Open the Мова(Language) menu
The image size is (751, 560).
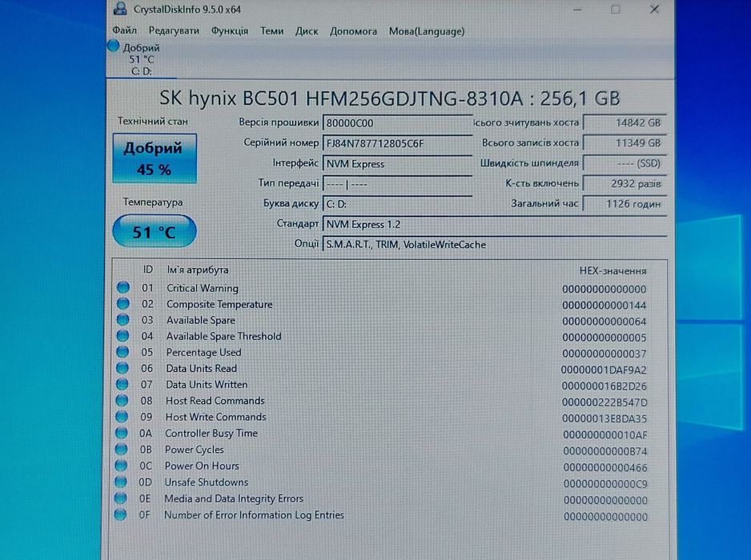pyautogui.click(x=426, y=31)
